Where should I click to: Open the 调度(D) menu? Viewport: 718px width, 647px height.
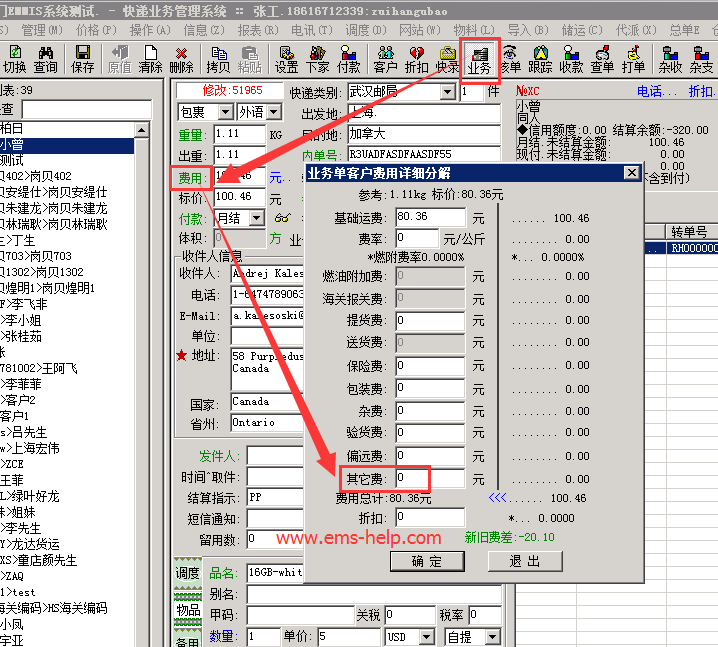pyautogui.click(x=366, y=30)
